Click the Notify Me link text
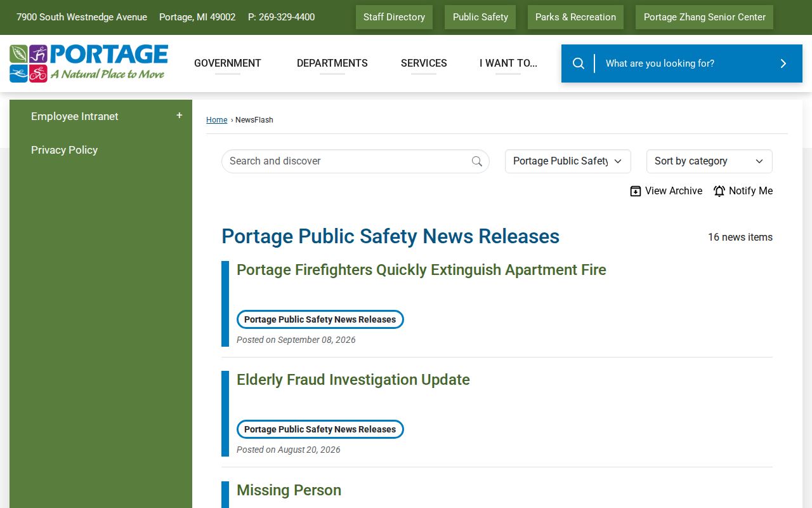The image size is (812, 508). pos(750,191)
